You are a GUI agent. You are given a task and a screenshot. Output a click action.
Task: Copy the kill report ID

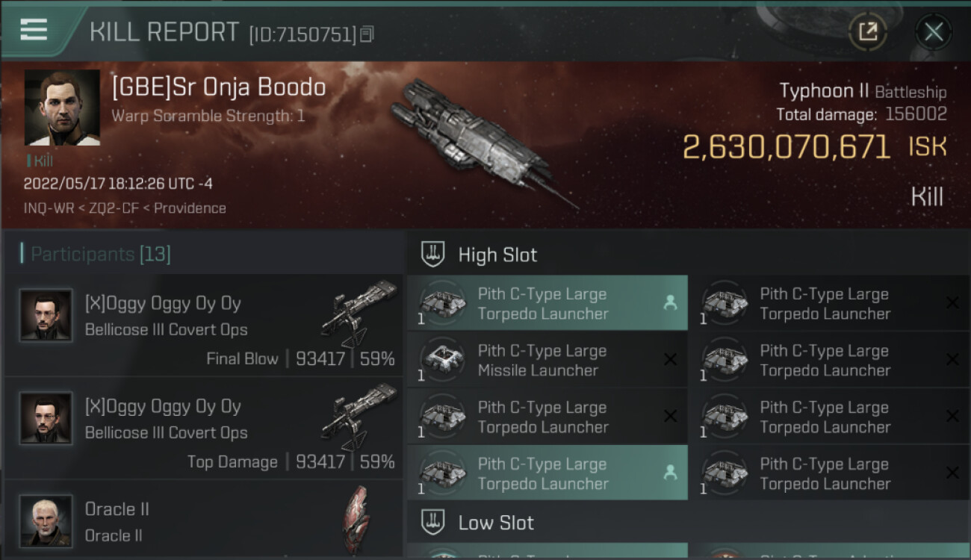tap(367, 34)
